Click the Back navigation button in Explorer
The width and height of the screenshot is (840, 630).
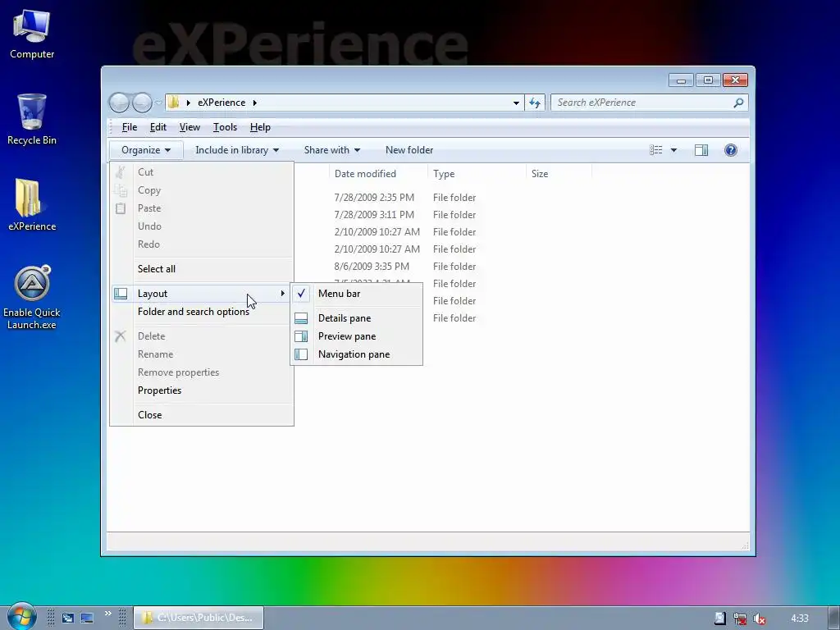(119, 103)
